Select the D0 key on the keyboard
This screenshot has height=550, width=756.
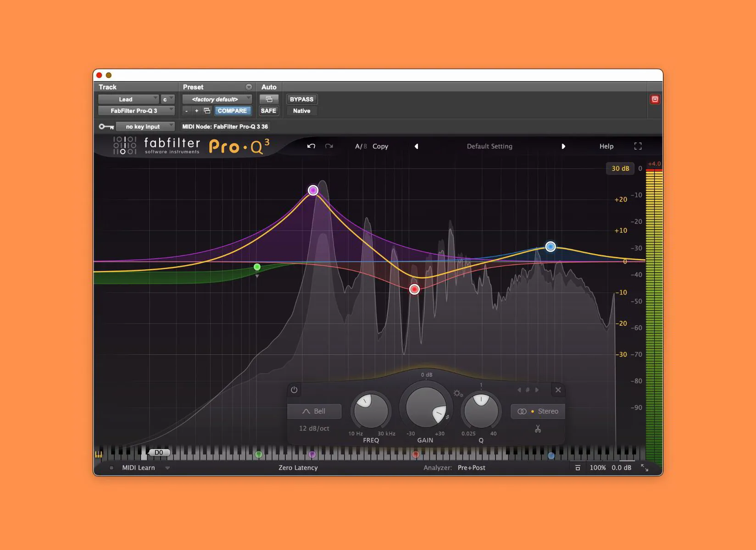pyautogui.click(x=159, y=452)
